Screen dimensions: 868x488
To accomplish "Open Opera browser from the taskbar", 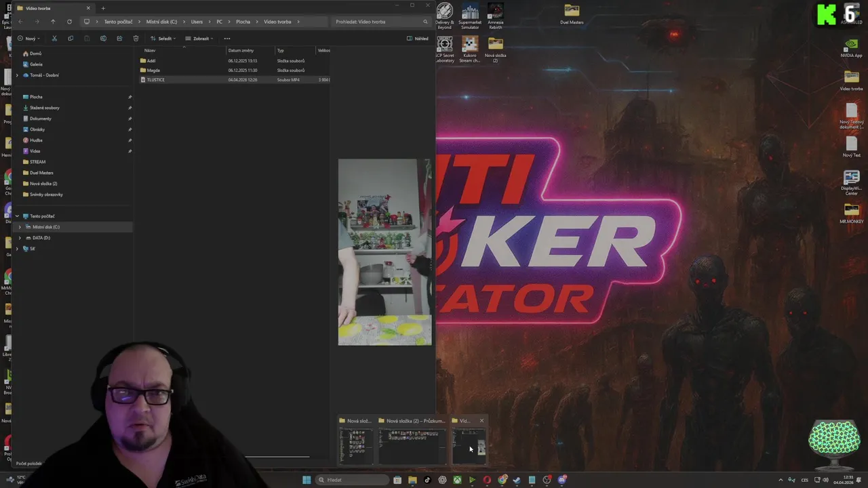I will tap(487, 480).
